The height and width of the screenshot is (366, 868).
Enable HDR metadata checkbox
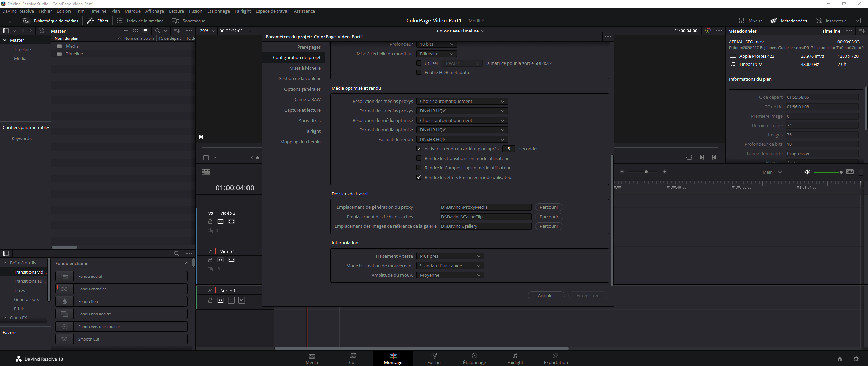(419, 72)
